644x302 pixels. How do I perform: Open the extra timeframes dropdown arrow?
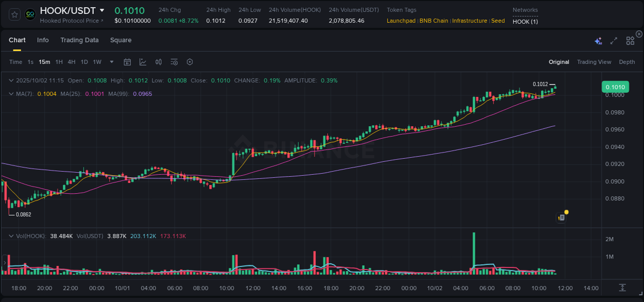111,61
